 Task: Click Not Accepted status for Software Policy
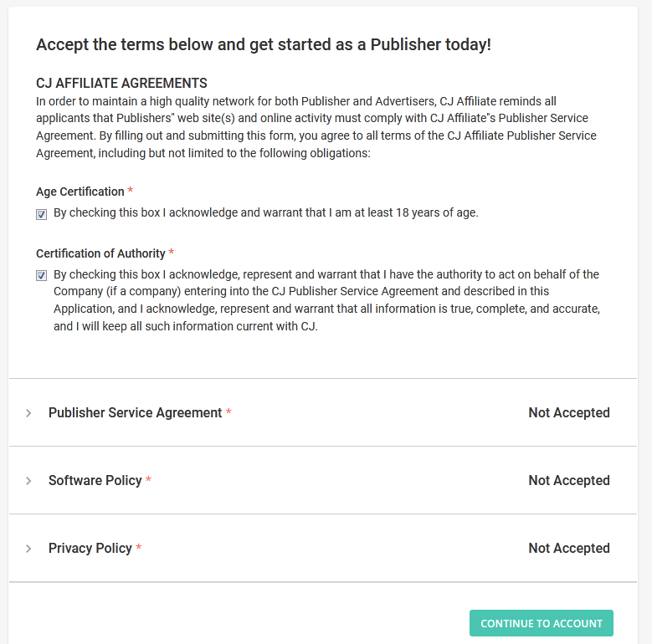tap(569, 481)
